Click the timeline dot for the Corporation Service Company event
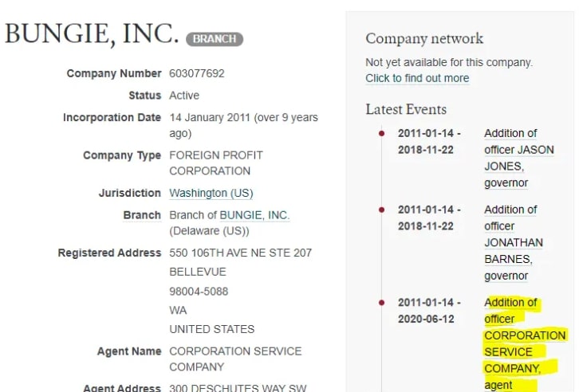The image size is (579, 392). 382,302
